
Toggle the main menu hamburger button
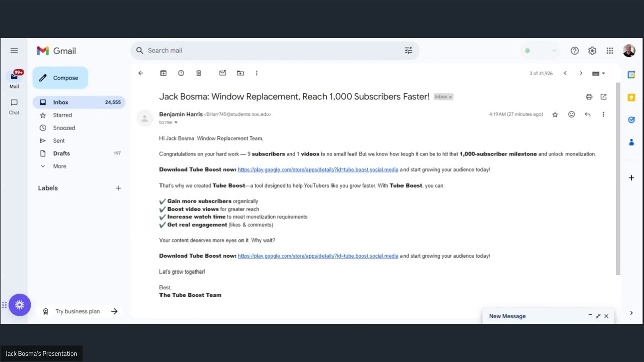14,51
